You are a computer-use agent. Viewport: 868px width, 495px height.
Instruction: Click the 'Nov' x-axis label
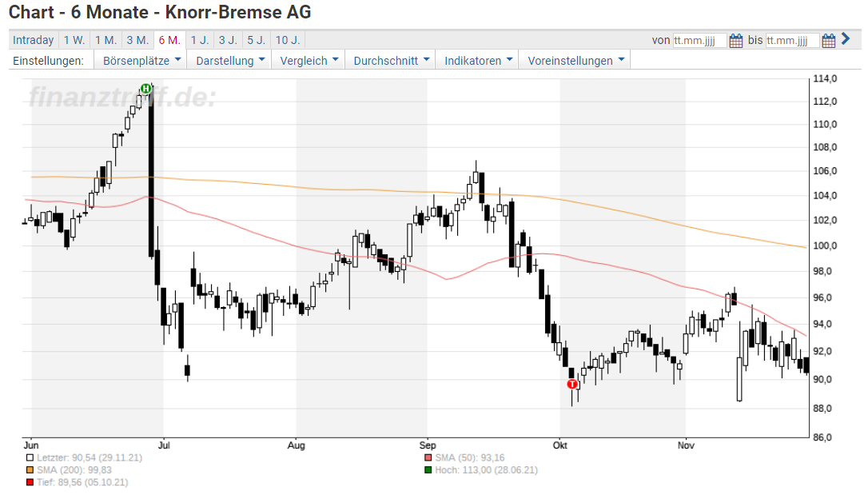[686, 445]
